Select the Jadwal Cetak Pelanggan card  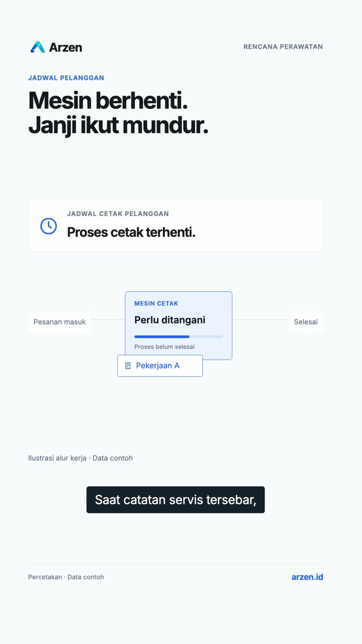[x=175, y=226]
